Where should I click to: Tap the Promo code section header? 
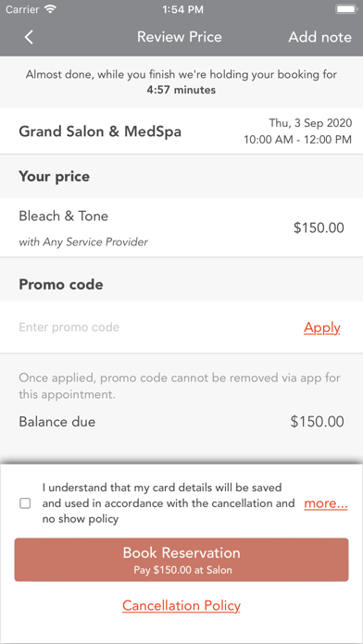[61, 285]
